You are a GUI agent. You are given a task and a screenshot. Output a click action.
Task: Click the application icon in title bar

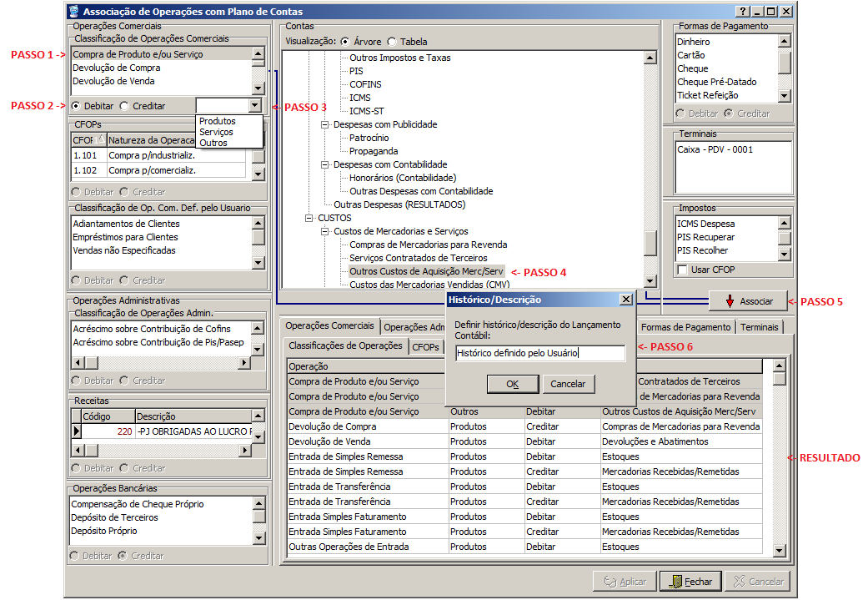tap(74, 12)
